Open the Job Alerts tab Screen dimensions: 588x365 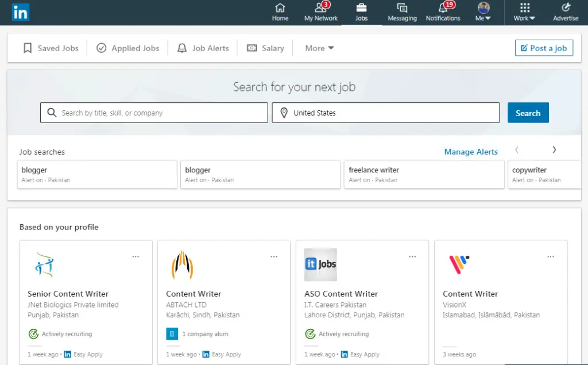(203, 48)
